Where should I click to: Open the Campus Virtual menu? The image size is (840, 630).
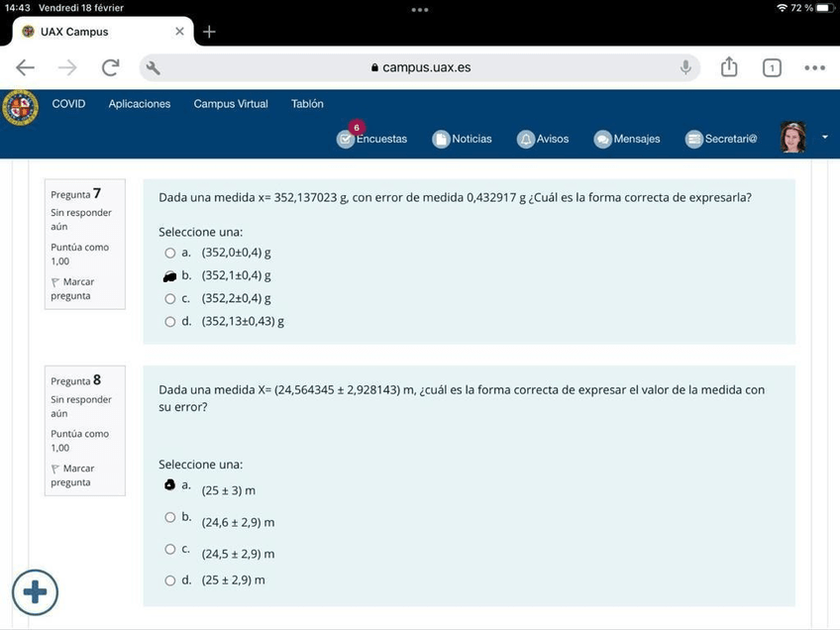click(230, 104)
